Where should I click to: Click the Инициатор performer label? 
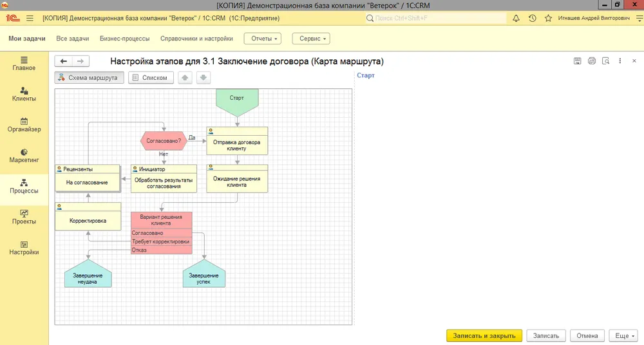pyautogui.click(x=152, y=169)
